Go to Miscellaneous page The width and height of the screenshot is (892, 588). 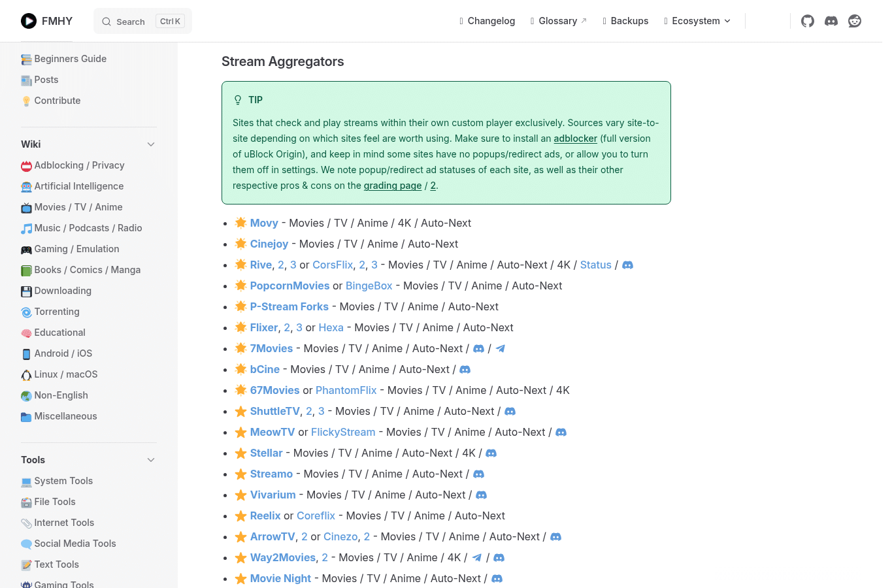65,416
